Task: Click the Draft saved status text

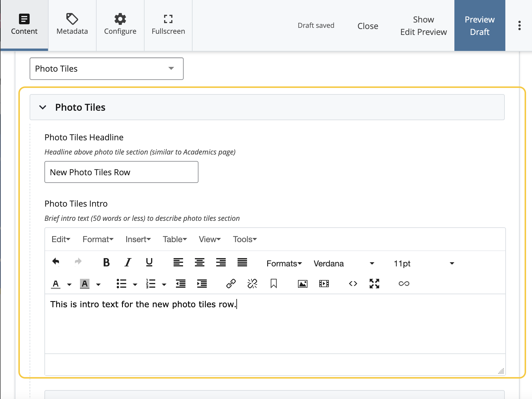Action: (x=316, y=25)
